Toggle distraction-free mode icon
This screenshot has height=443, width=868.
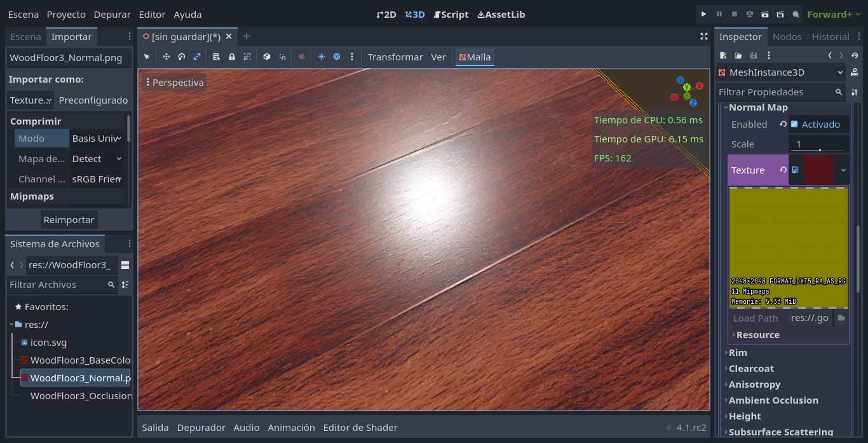click(703, 37)
